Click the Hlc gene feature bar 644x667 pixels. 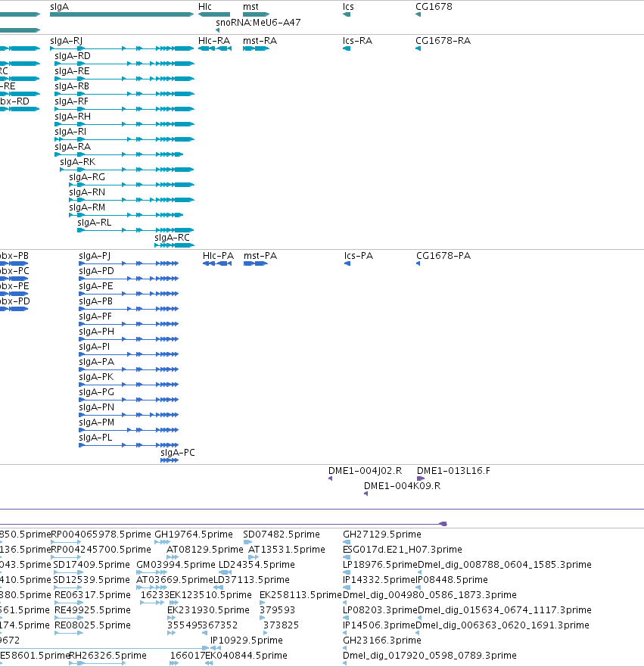point(214,14)
